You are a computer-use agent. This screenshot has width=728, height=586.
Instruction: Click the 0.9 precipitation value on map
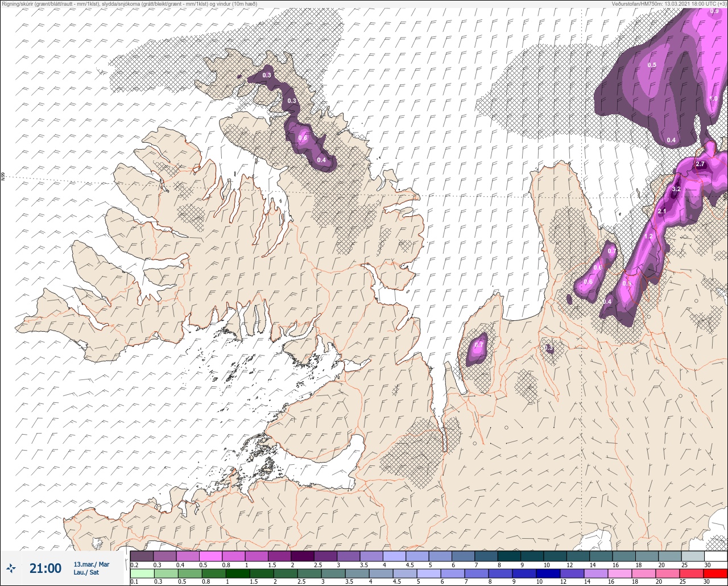[714, 11]
